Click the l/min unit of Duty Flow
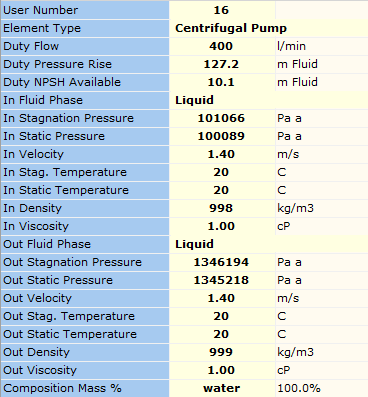 click(292, 46)
